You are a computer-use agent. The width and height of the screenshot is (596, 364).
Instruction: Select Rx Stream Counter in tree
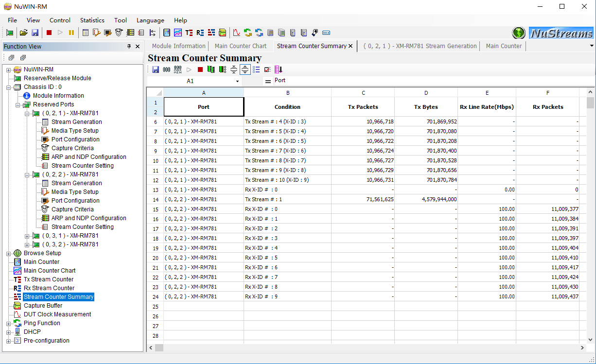(49, 288)
